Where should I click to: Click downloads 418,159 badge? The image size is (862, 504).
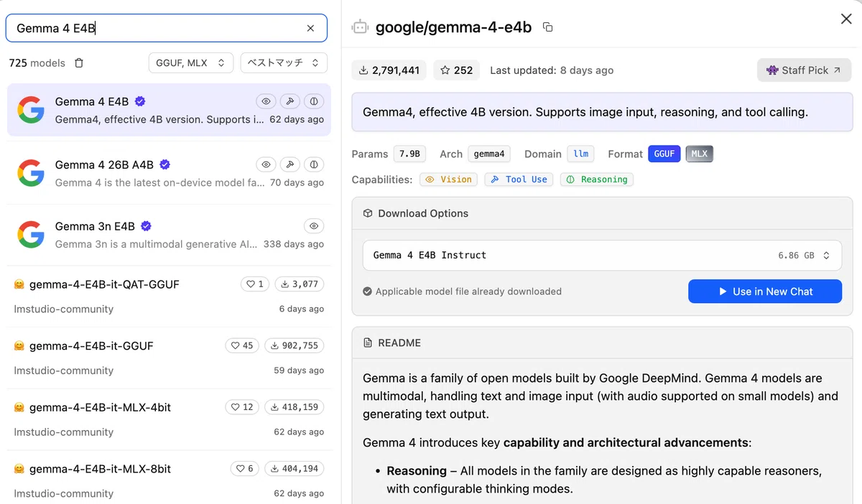(x=294, y=407)
